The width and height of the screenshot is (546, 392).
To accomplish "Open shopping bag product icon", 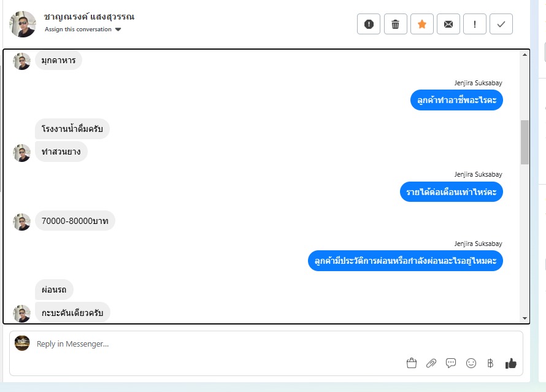I will point(411,363).
